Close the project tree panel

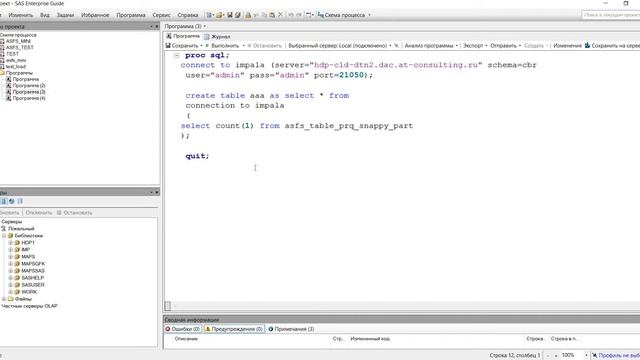[x=157, y=27]
